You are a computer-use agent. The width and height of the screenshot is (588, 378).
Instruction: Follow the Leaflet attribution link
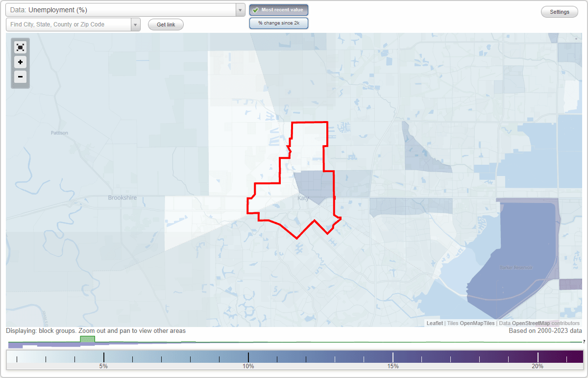[x=434, y=324]
